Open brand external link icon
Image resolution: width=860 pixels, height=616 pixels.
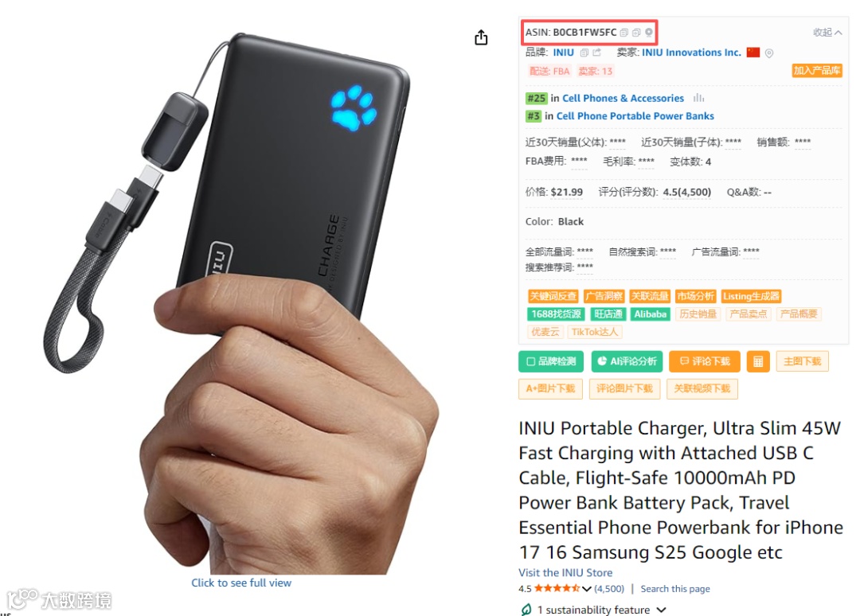click(x=596, y=53)
